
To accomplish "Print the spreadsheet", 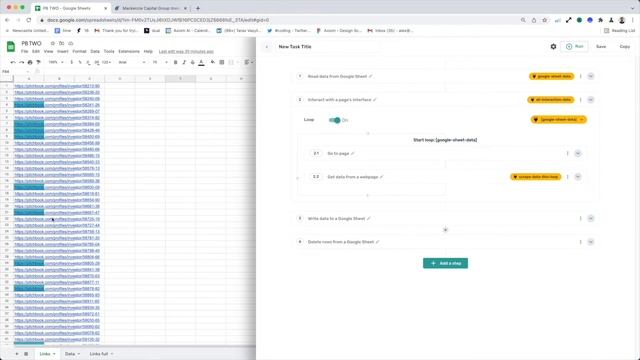I will [30, 62].
